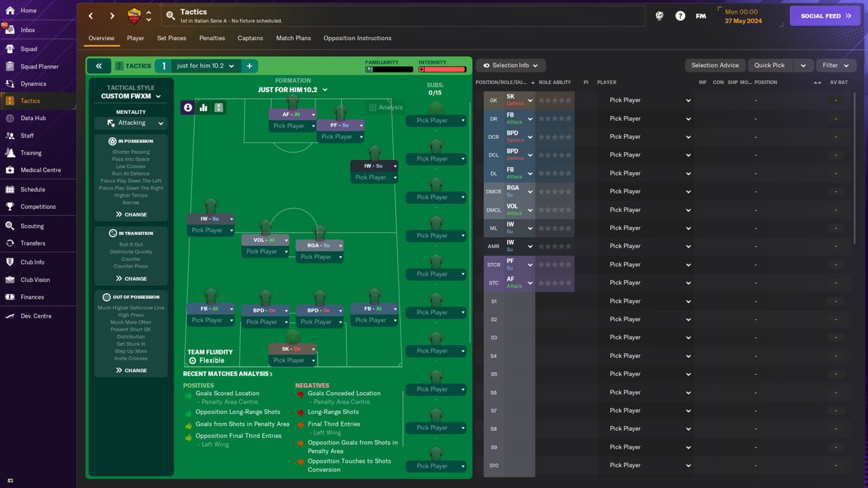868x488 pixels.
Task: Toggle the player info pitch view icon
Action: (x=188, y=108)
